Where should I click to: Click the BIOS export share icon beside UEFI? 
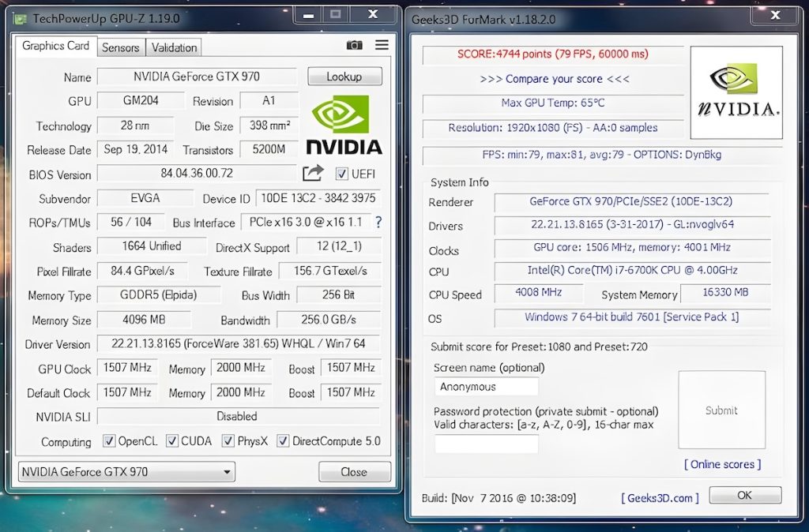[313, 174]
